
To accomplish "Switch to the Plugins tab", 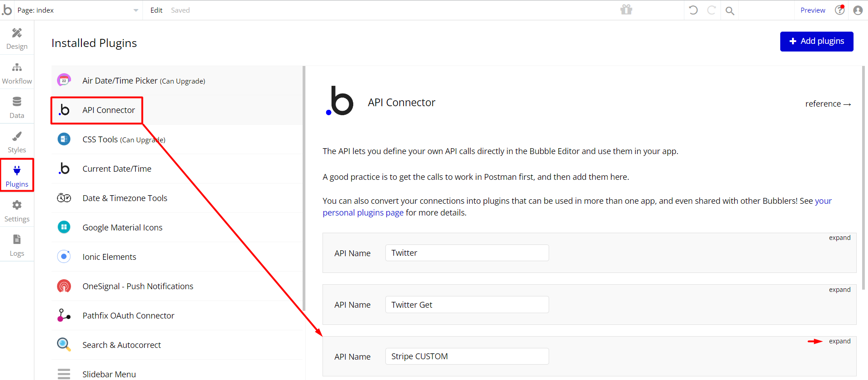I will 17,175.
